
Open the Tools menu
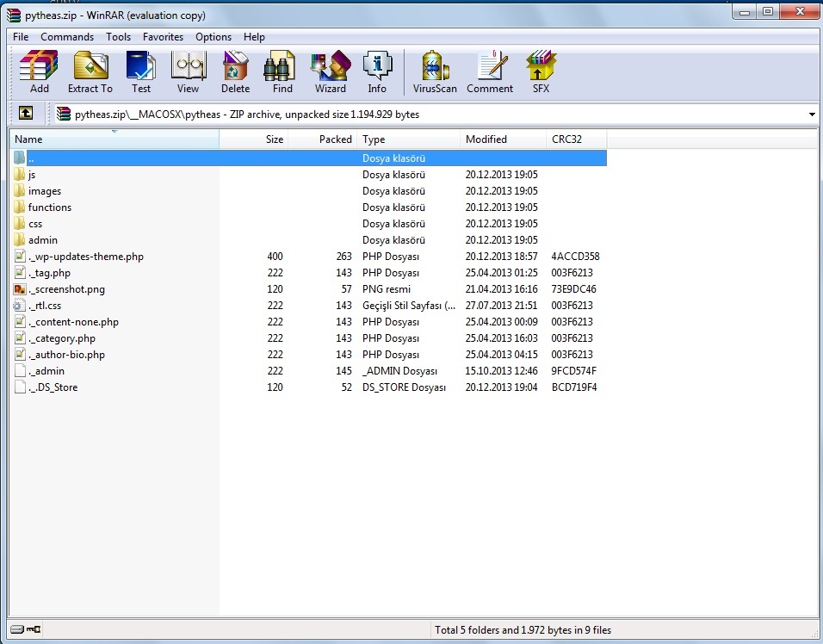point(118,37)
